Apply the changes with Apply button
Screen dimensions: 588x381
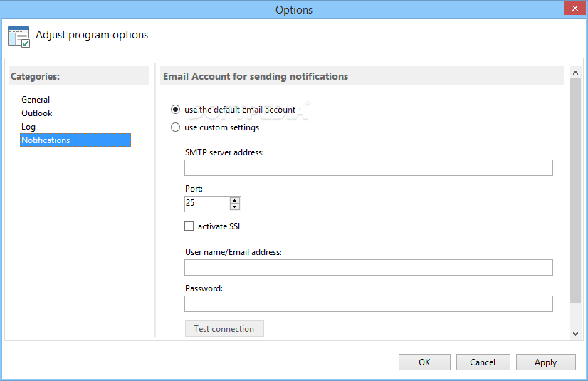[545, 362]
